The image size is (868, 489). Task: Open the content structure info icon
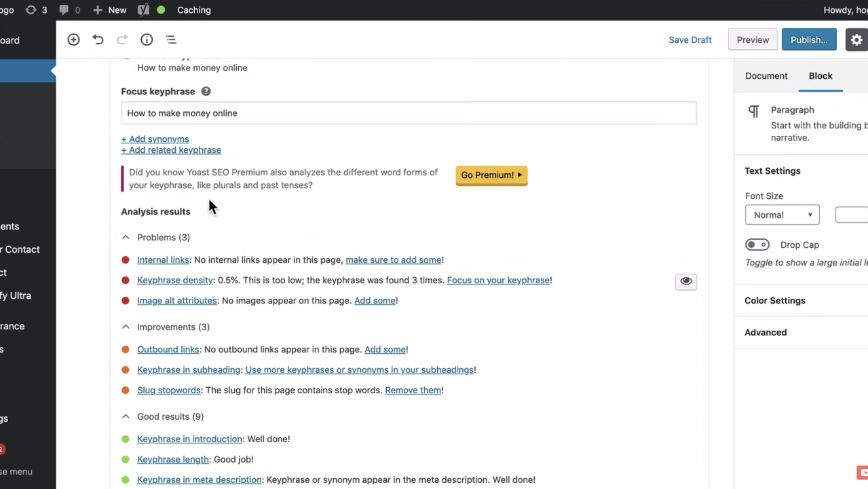coord(147,40)
